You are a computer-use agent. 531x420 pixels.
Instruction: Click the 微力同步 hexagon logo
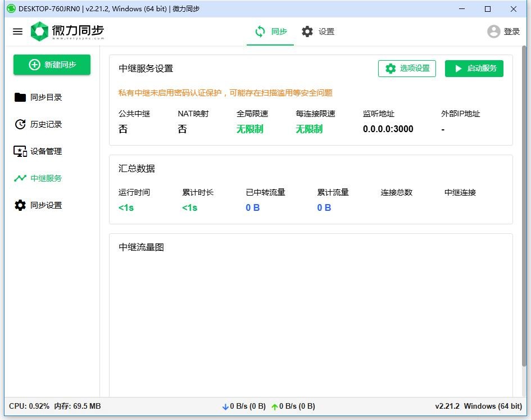click(x=39, y=31)
